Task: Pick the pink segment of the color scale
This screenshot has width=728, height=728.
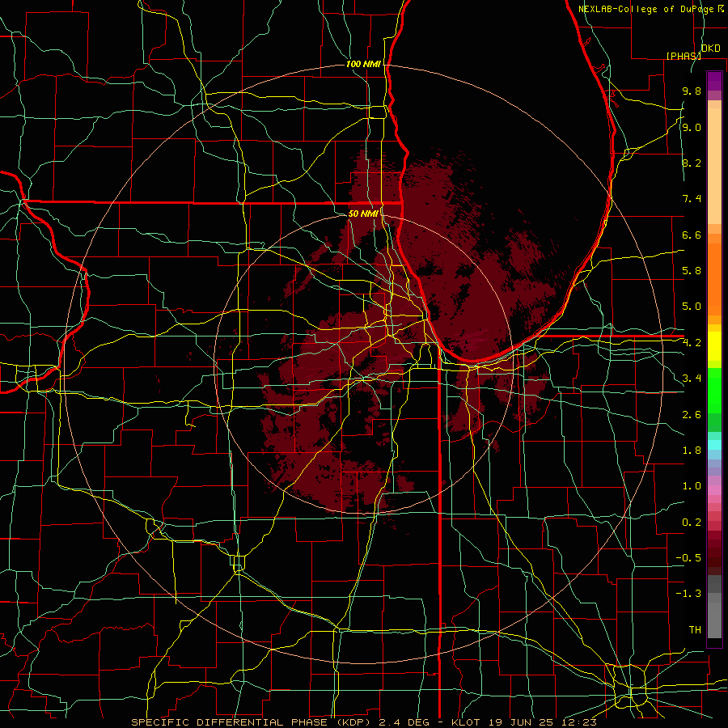Action: click(x=714, y=490)
